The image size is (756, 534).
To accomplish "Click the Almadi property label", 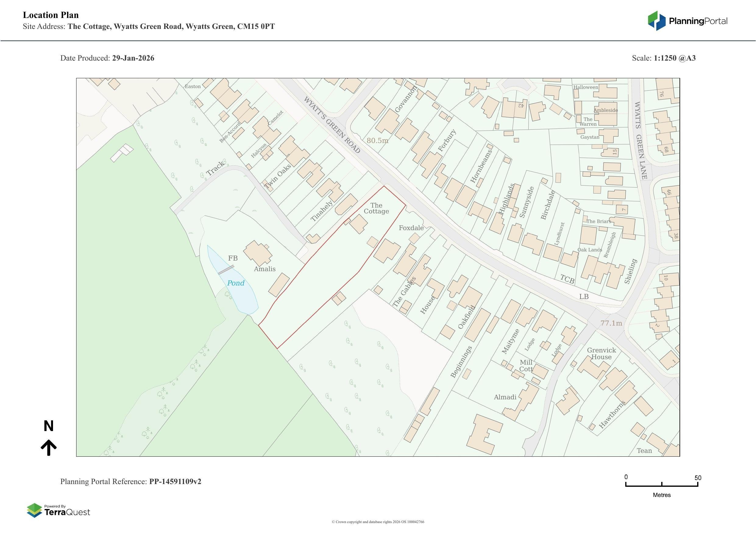I will click(505, 397).
